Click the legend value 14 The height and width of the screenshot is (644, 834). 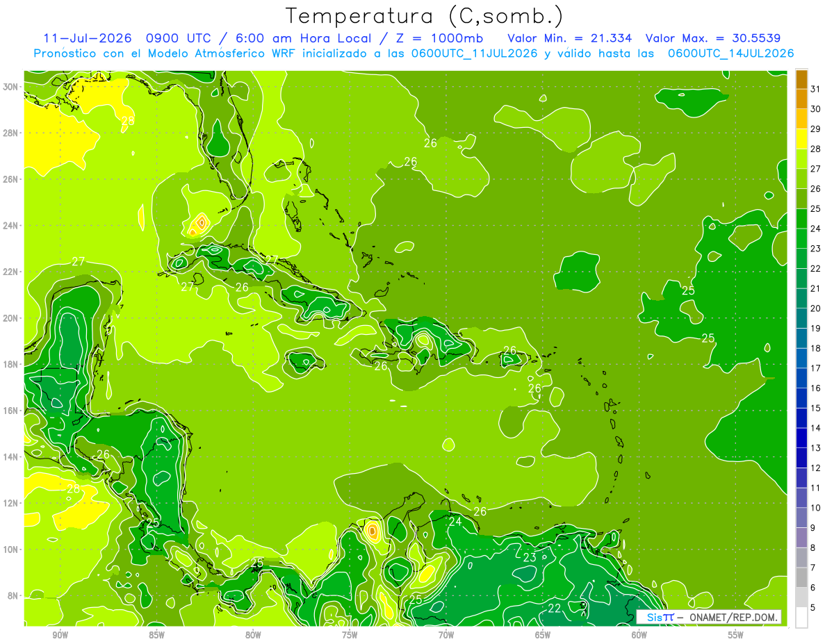(x=816, y=428)
